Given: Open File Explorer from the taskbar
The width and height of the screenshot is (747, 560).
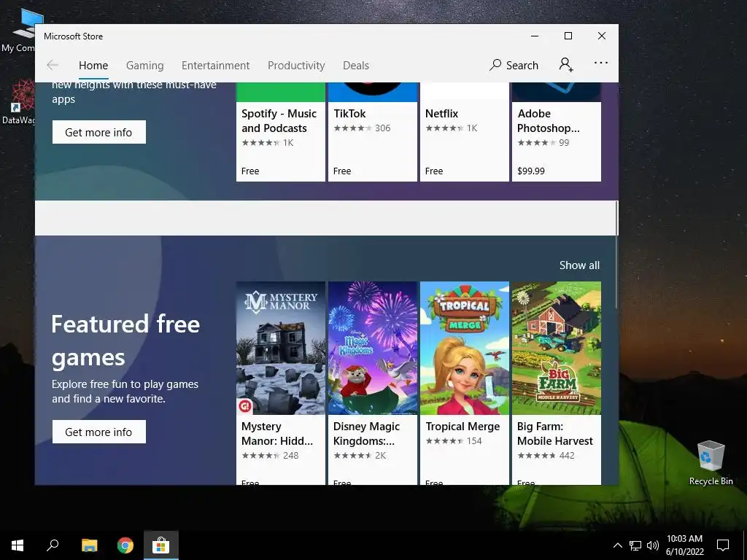Looking at the screenshot, I should point(90,545).
